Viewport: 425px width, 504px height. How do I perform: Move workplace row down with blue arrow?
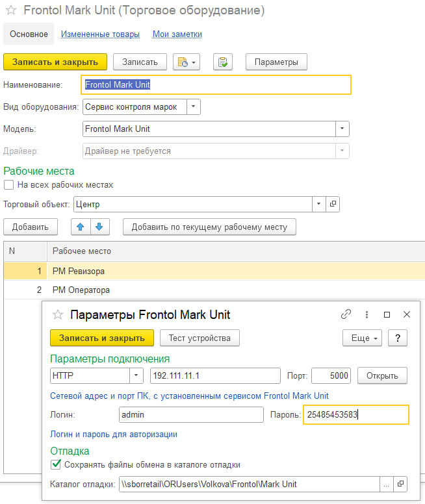pyautogui.click(x=99, y=227)
